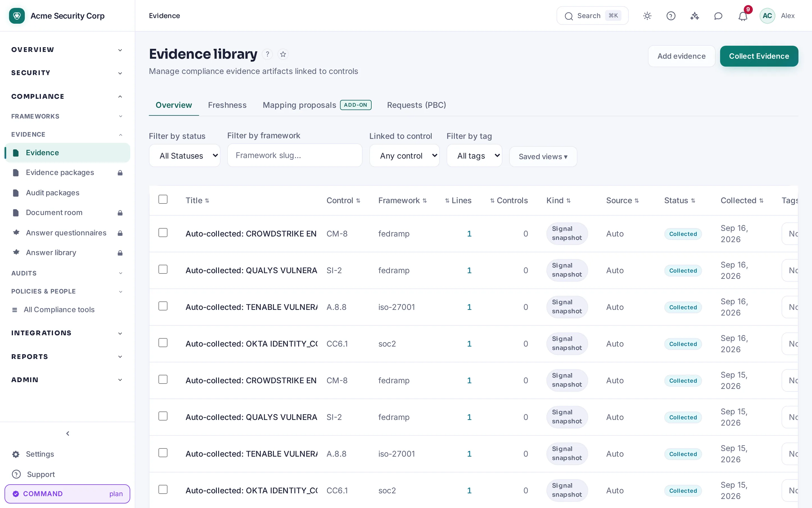The width and height of the screenshot is (812, 508).
Task: Favorite the page with the star icon
Action: coord(283,54)
